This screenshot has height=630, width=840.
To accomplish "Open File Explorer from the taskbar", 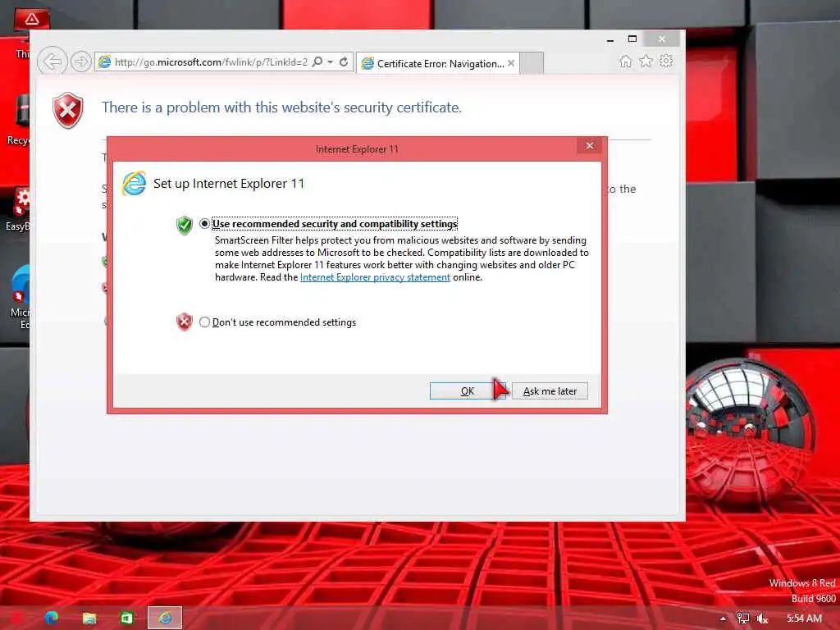I will tap(89, 619).
